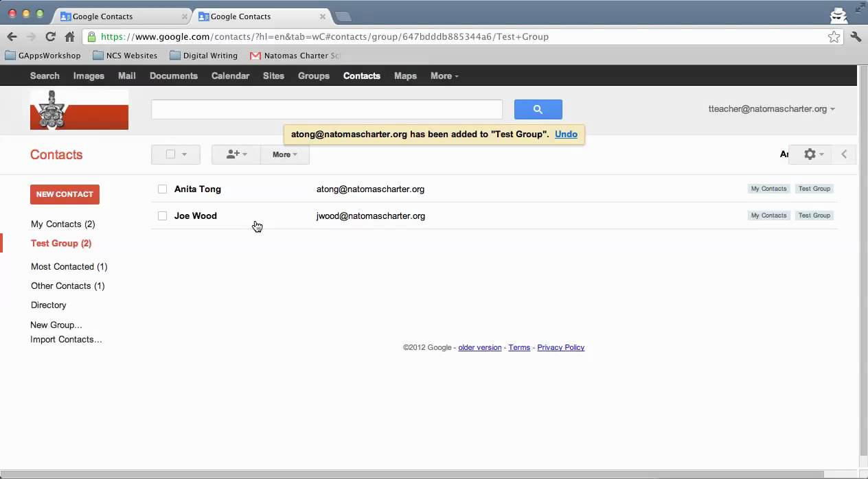
Task: Open the older version link
Action: click(480, 347)
